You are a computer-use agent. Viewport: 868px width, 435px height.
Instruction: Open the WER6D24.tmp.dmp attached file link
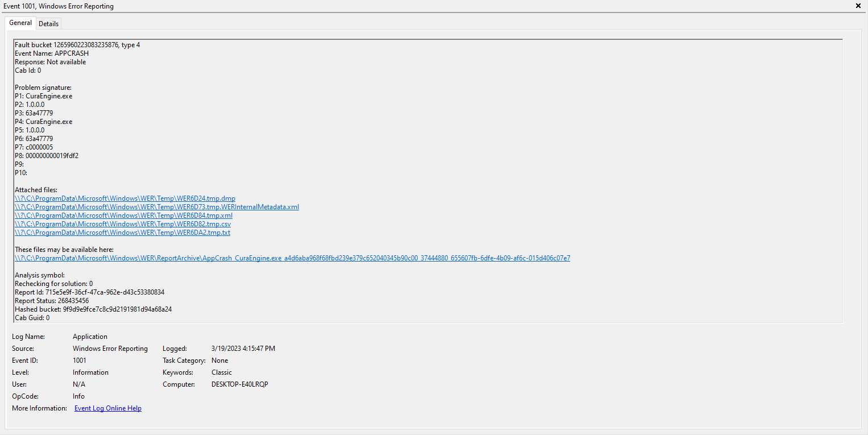[124, 198]
